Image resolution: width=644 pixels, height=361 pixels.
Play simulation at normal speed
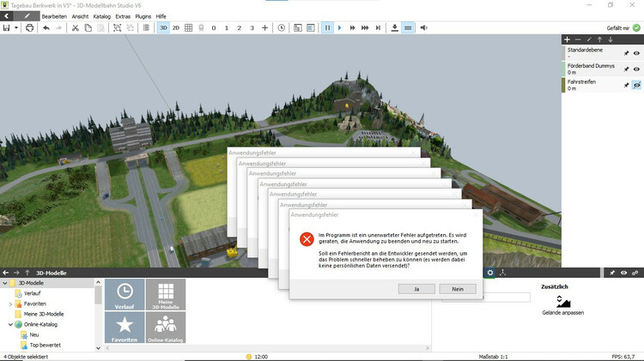pos(340,28)
